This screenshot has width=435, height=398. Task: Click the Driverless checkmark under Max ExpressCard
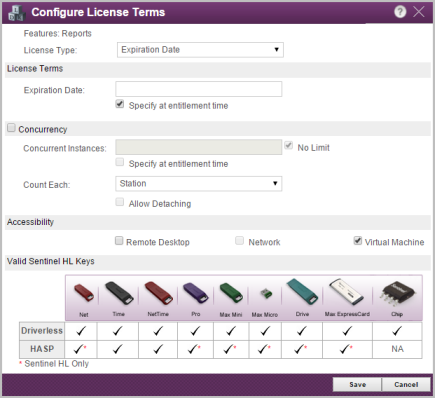click(x=347, y=331)
